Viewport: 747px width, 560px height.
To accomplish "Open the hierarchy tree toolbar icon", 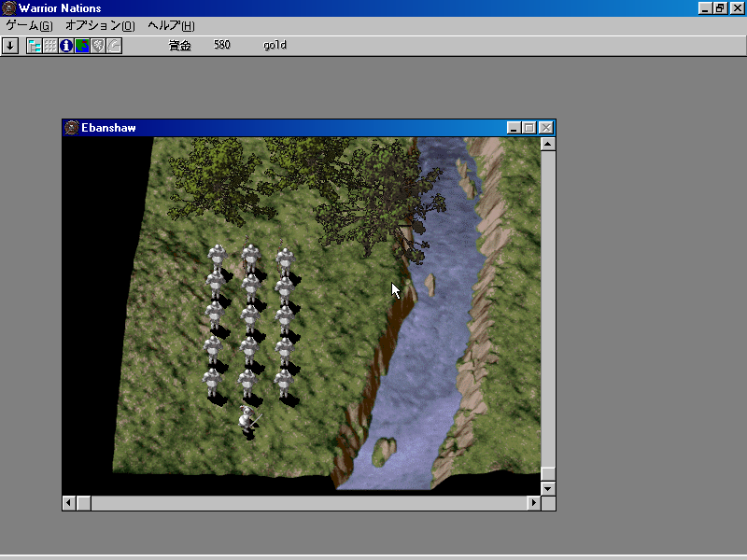I will tap(35, 46).
